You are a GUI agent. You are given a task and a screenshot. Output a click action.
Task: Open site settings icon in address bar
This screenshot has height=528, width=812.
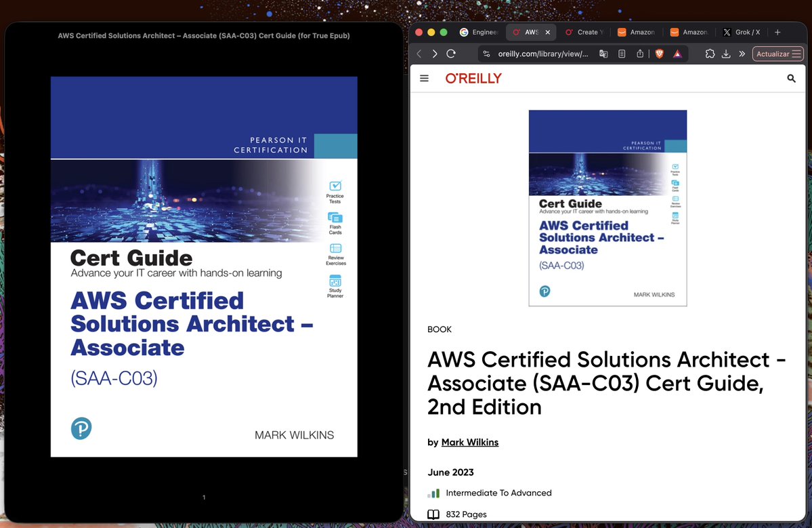[x=486, y=54]
